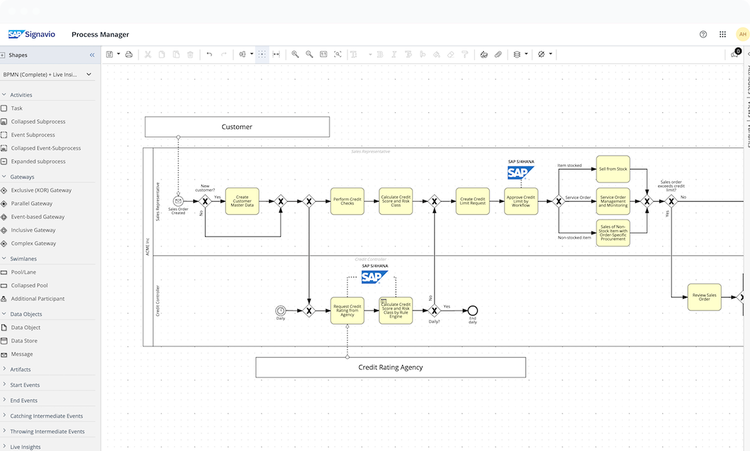Toggle the grid snapping button
This screenshot has width=750, height=451.
tap(262, 55)
